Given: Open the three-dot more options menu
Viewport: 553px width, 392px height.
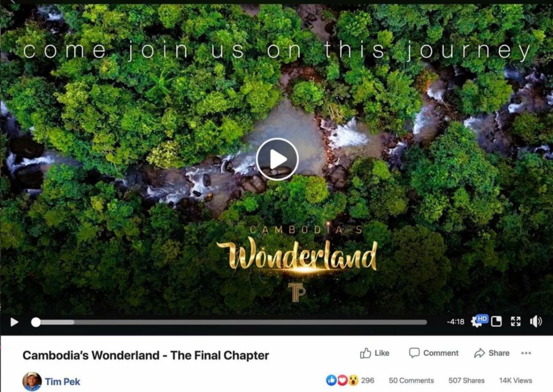Looking at the screenshot, I should 526,353.
